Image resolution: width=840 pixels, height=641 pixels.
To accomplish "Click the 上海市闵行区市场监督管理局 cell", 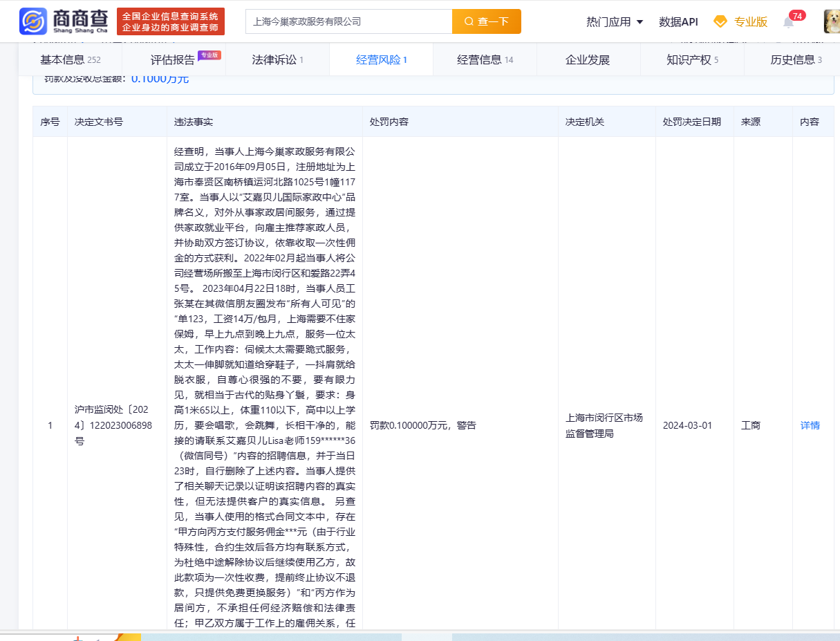I will (604, 425).
